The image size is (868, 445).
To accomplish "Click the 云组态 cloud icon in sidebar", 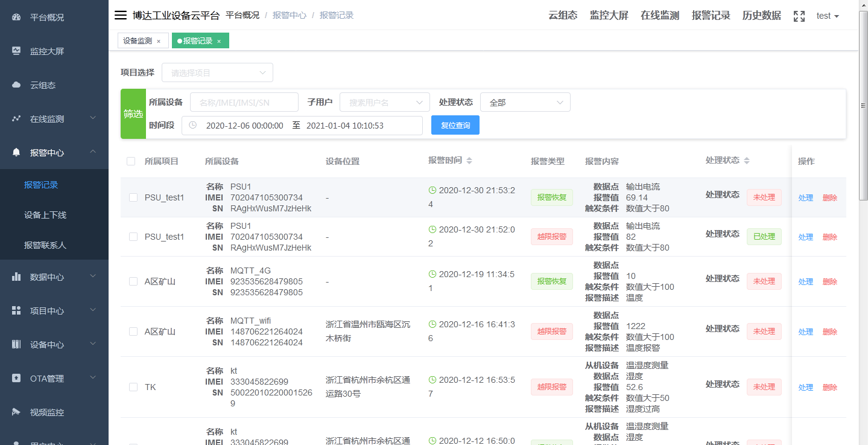I will pos(17,85).
